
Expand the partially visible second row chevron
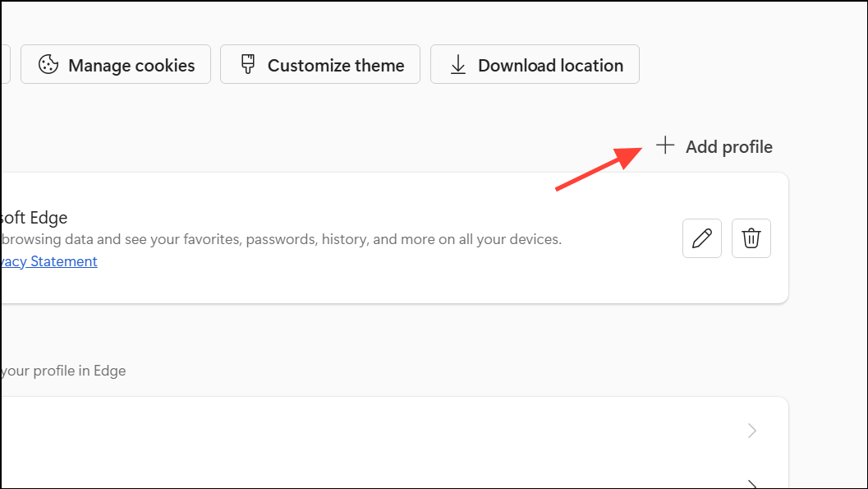[x=751, y=483]
